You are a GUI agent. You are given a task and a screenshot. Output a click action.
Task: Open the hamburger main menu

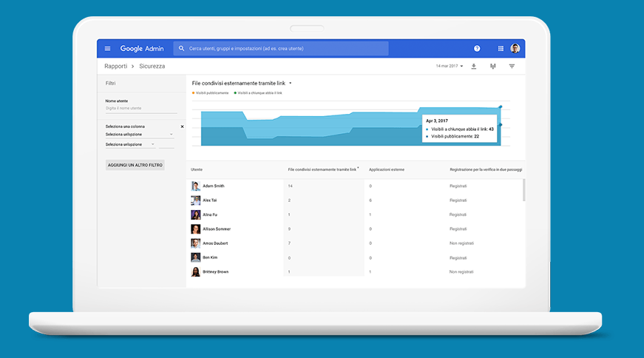click(x=107, y=49)
